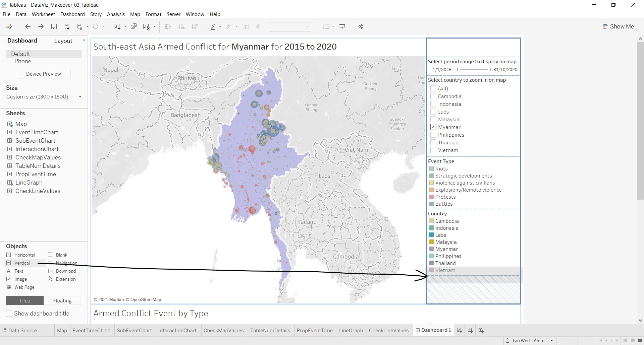Screen dimensions: 644x345
Task: Click the Save icon in toolbar
Action: [54, 27]
